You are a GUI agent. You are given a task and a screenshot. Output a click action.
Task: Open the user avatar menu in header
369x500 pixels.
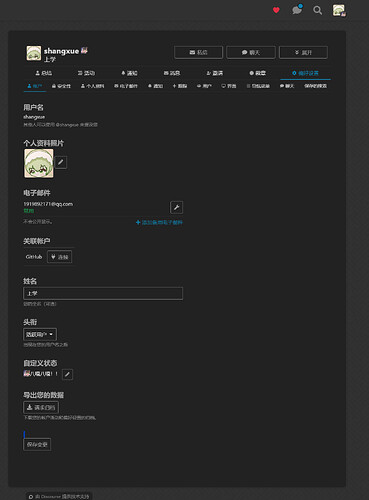point(339,10)
